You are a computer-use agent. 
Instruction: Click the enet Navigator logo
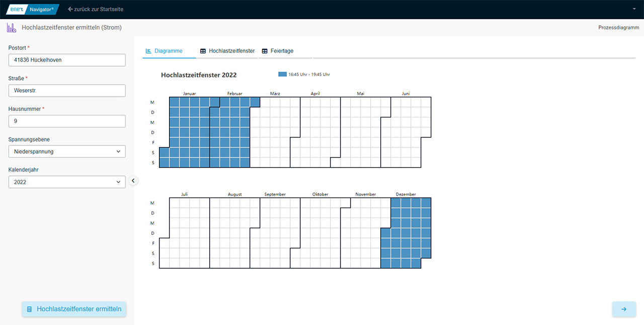coord(32,9)
